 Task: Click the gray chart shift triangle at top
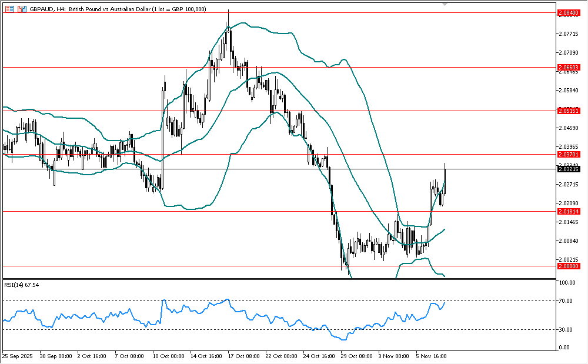445,4
